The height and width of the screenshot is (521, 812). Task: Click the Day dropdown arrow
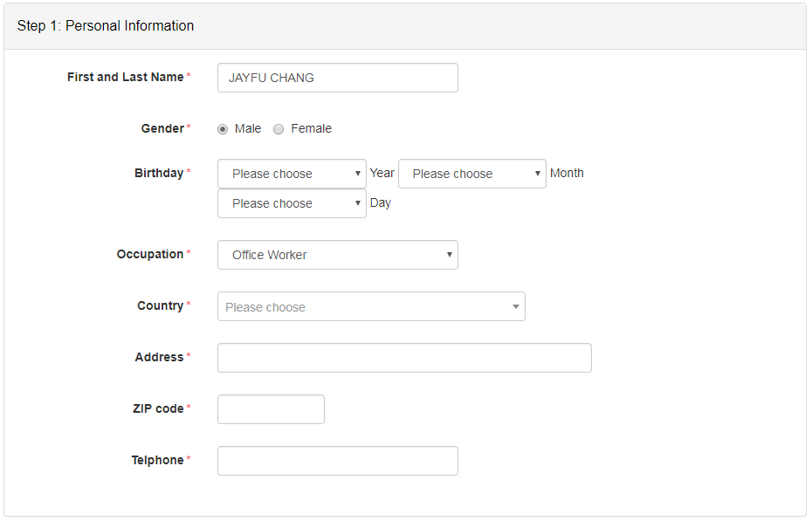tap(358, 202)
